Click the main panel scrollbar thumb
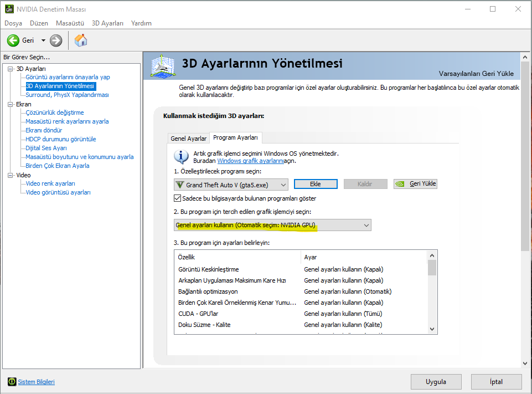 (x=525, y=156)
